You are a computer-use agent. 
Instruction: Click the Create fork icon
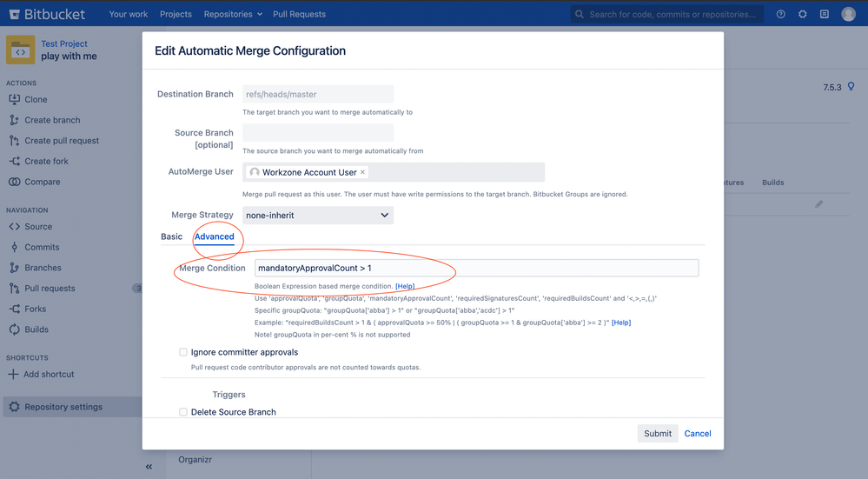pos(15,161)
